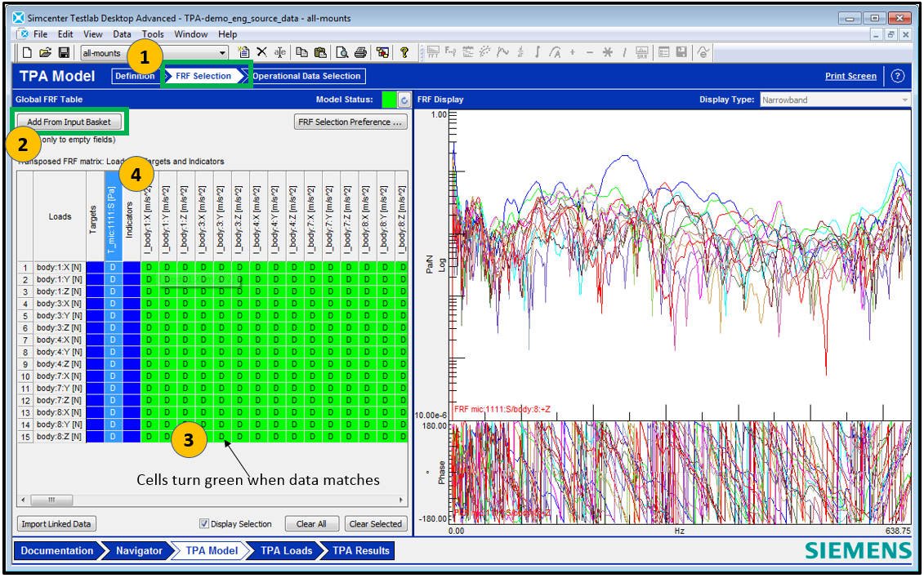Viewport: 924px width, 578px height.
Task: Click the differentiate d/dt icon
Action: pos(520,52)
